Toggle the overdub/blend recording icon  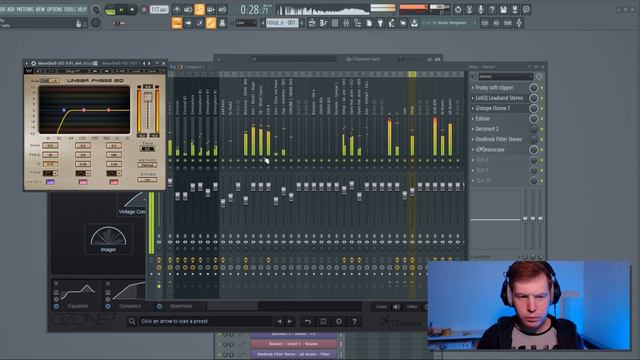click(211, 9)
